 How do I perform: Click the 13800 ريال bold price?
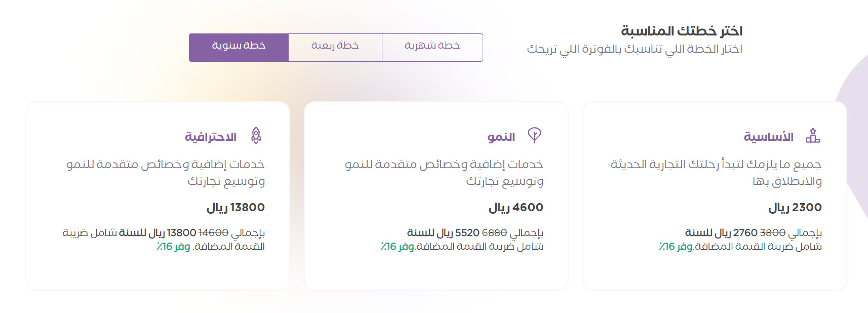(x=235, y=208)
